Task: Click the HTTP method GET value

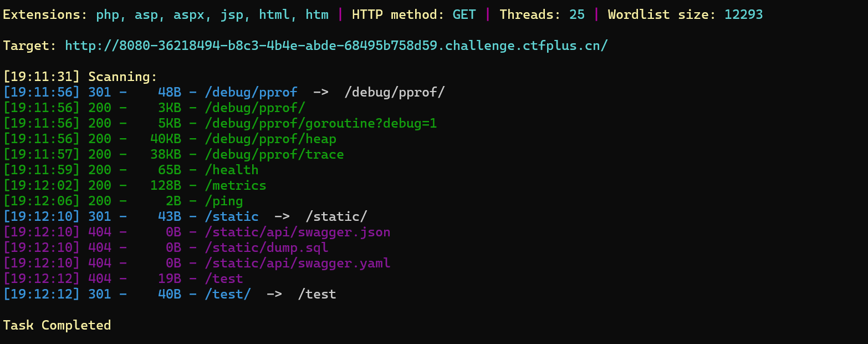Action: coord(464,14)
